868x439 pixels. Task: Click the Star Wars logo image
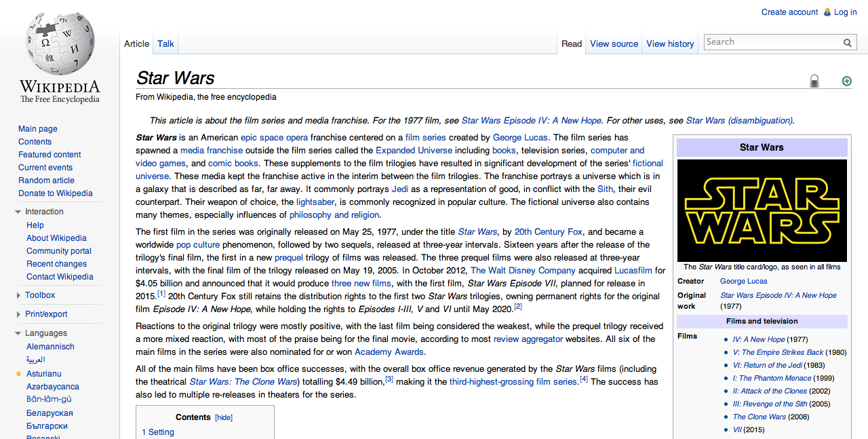(x=762, y=210)
